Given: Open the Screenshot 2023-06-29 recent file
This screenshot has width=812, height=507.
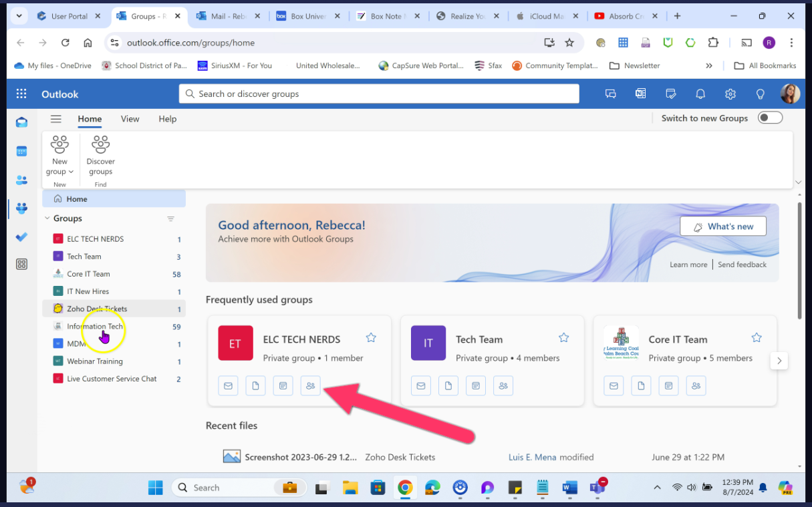Looking at the screenshot, I should coord(301,458).
